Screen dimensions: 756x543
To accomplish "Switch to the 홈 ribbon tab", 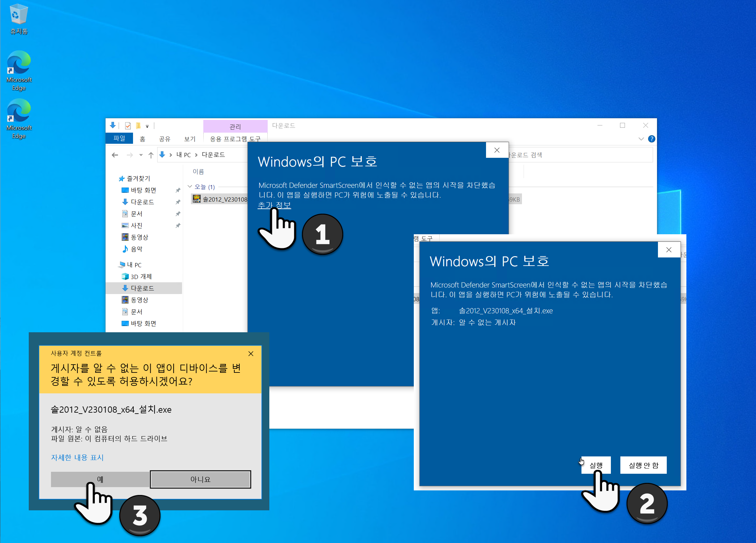I will pyautogui.click(x=142, y=139).
